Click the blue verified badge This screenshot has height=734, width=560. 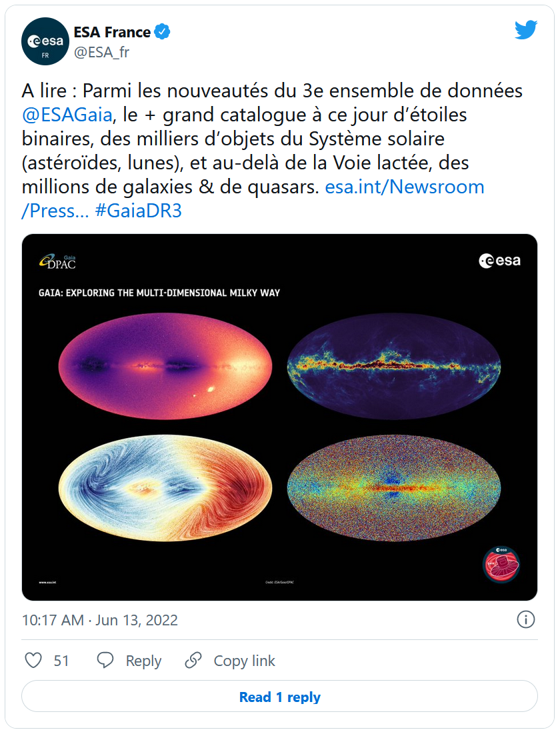pos(163,32)
